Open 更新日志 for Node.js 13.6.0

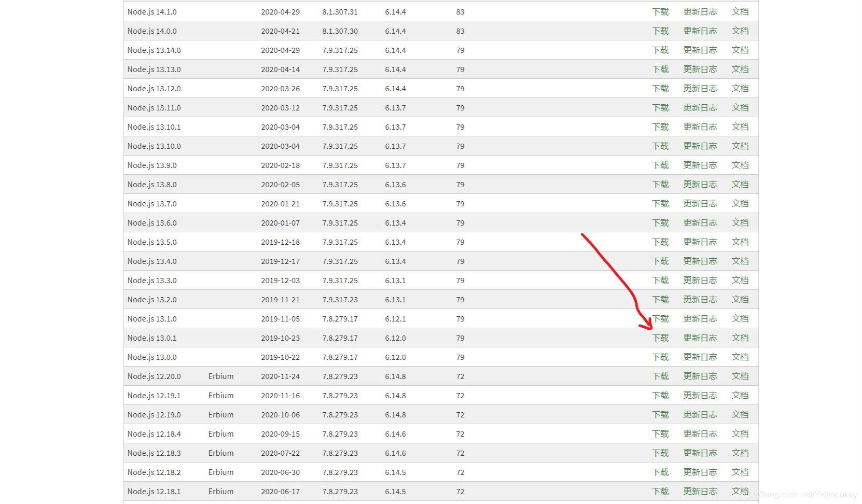pyautogui.click(x=700, y=223)
